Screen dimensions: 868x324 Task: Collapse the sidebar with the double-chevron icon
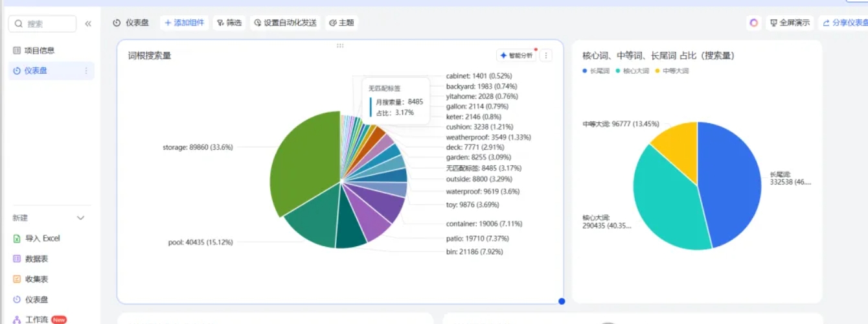coord(88,23)
